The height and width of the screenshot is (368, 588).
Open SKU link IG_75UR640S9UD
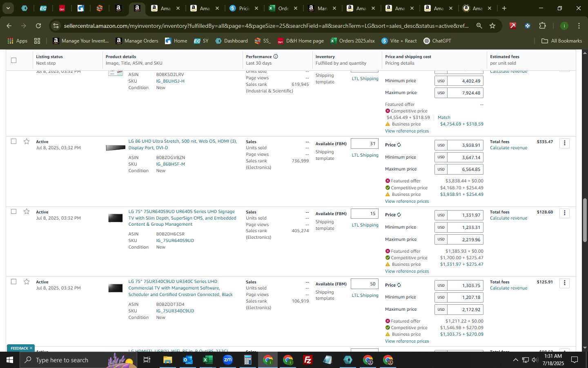[x=175, y=240]
